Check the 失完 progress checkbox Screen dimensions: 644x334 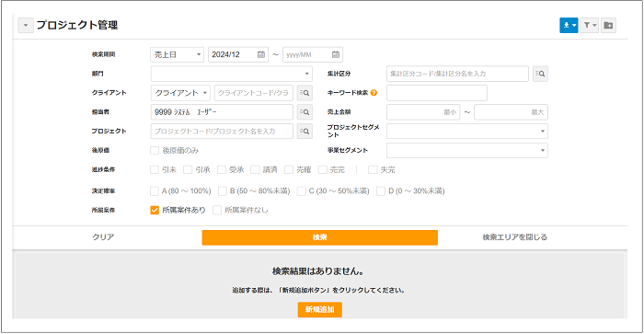point(373,169)
